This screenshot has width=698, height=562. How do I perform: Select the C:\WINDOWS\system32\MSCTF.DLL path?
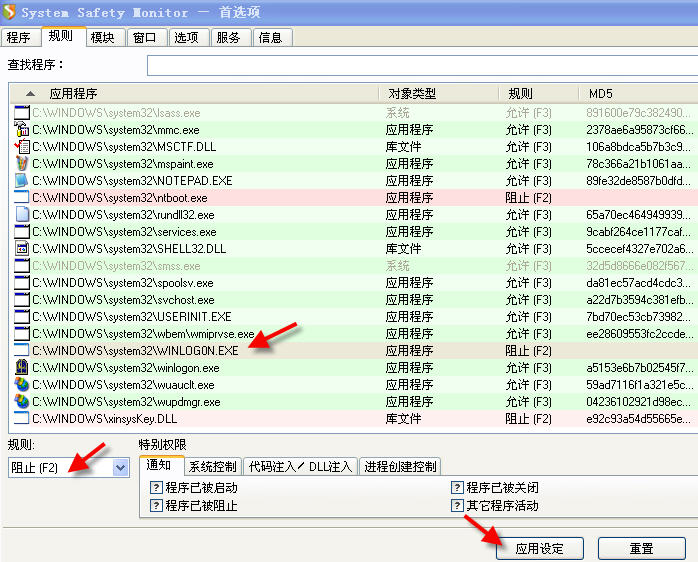[x=124, y=147]
